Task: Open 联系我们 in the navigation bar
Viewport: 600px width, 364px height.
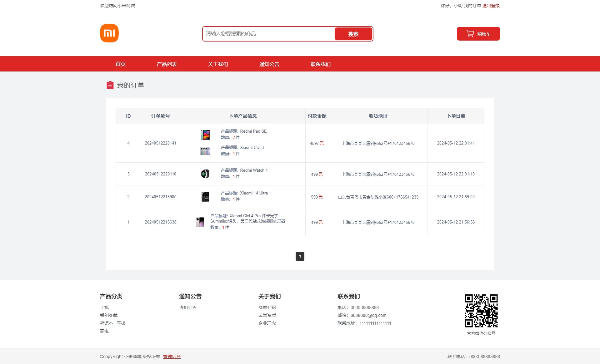Action: 321,64
